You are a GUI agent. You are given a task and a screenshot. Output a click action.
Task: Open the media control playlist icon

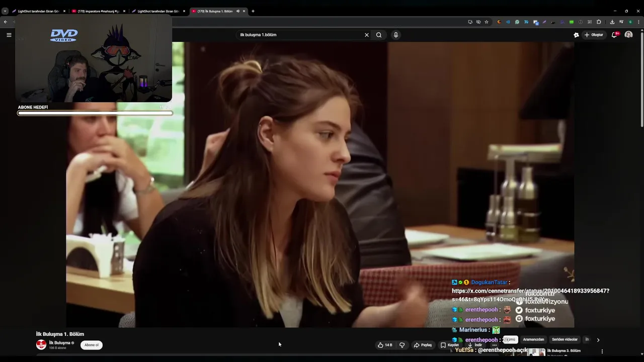(621, 22)
